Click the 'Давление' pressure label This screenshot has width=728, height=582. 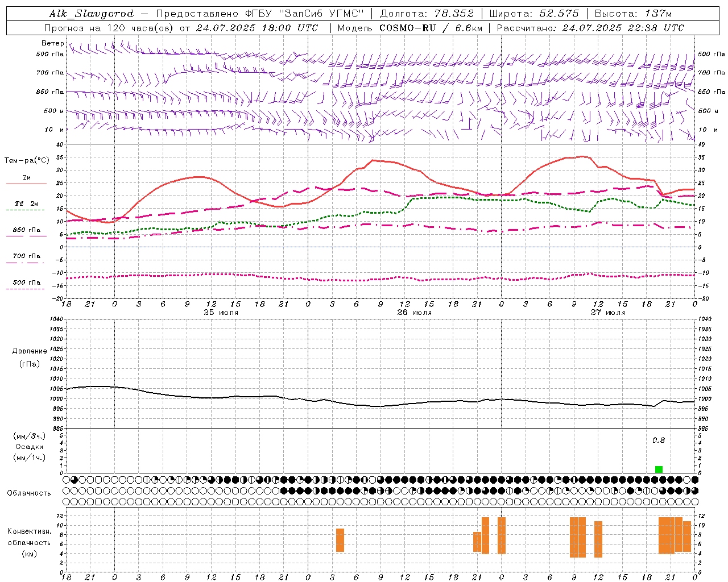pyautogui.click(x=30, y=351)
